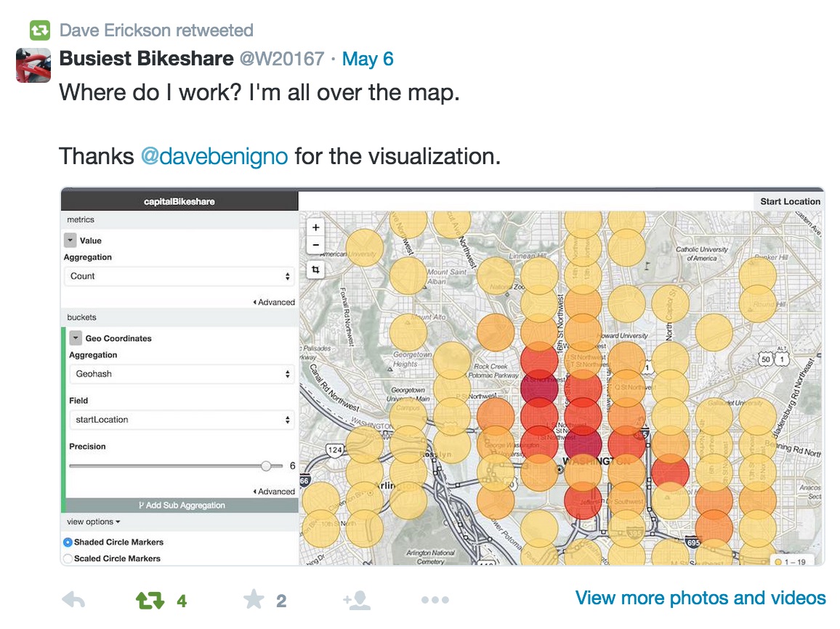Click the Precision slider handle
840x629 pixels.
point(266,466)
